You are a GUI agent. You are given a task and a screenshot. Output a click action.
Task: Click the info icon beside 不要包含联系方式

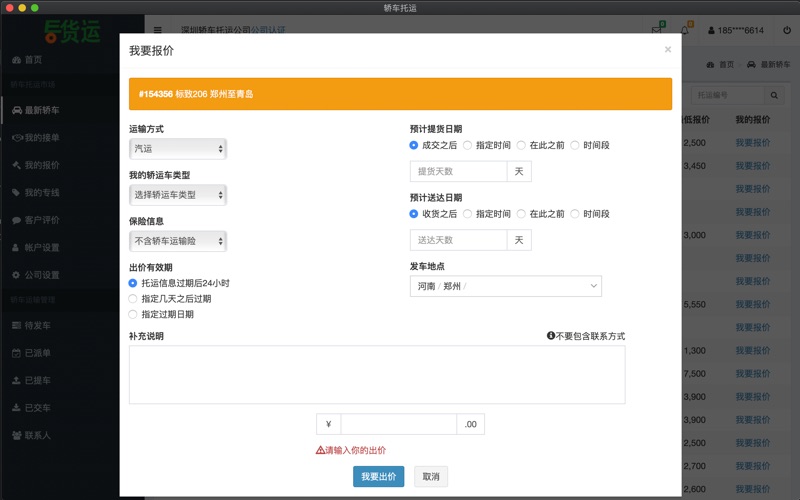(551, 336)
